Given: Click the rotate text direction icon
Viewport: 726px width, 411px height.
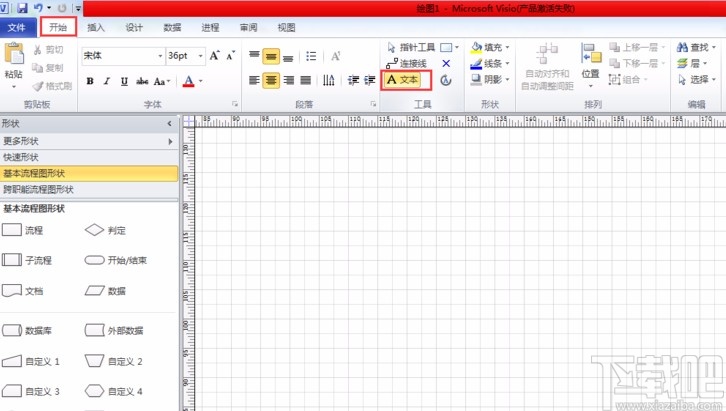Looking at the screenshot, I should [328, 81].
